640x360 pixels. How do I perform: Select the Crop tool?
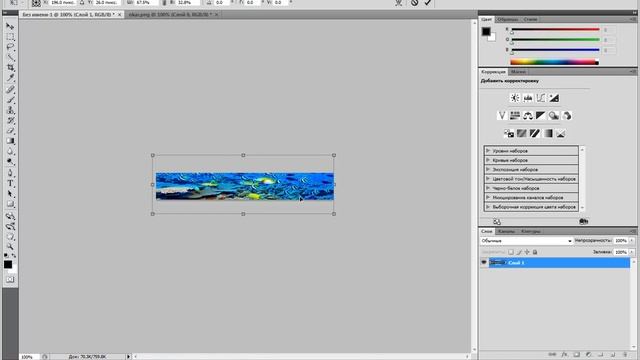[x=10, y=68]
